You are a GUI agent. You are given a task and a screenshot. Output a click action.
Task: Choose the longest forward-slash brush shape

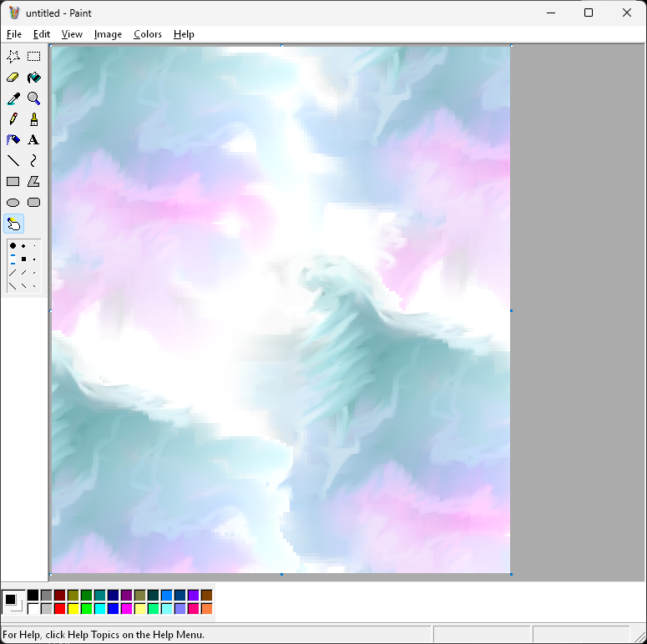[13, 273]
